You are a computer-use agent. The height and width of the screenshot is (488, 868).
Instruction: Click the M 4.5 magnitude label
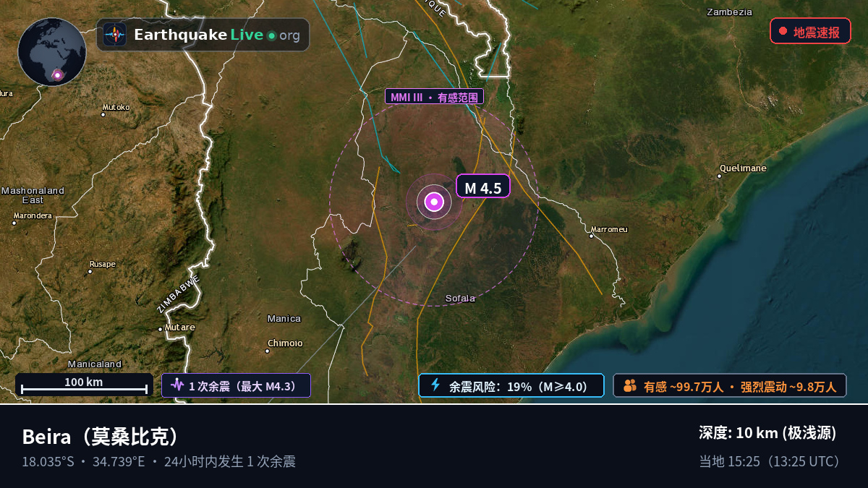point(483,188)
